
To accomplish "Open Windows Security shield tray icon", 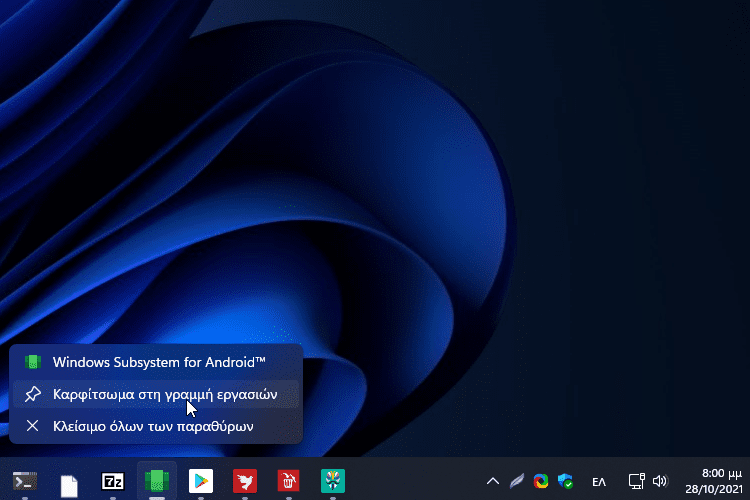I will tap(566, 481).
